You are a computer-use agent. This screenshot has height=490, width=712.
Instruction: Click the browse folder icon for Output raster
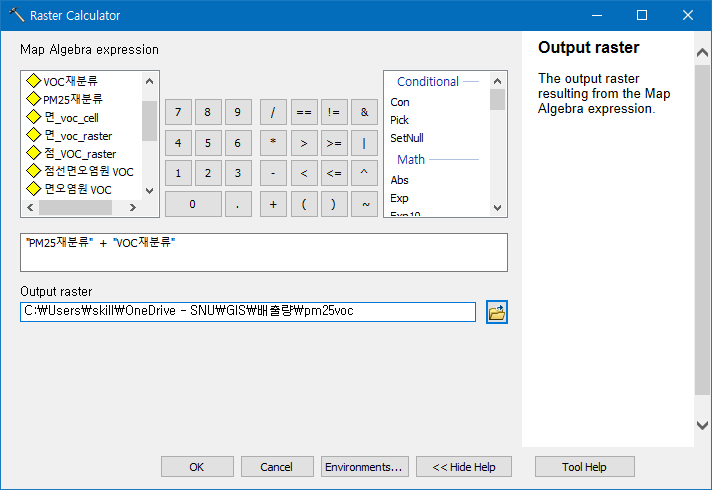coord(496,312)
